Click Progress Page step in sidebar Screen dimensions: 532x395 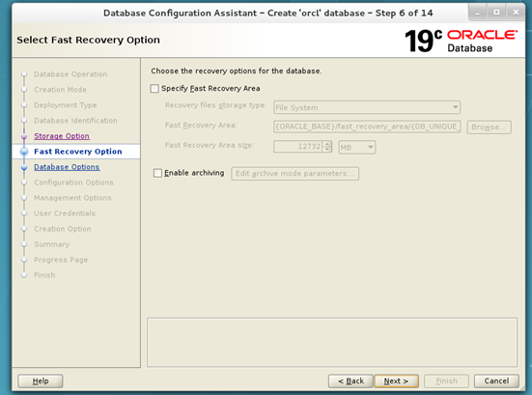pyautogui.click(x=61, y=260)
